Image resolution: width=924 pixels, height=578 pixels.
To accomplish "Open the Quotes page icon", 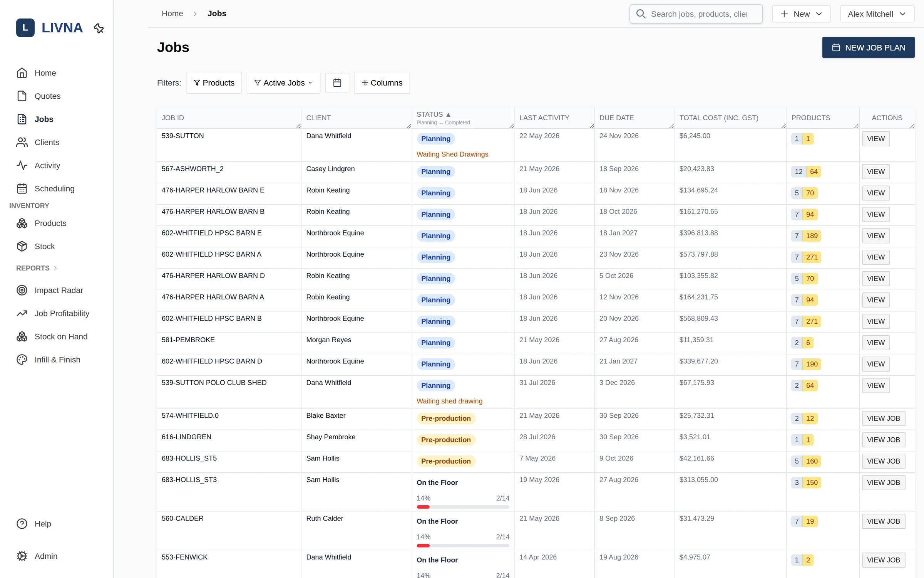I will [x=22, y=96].
